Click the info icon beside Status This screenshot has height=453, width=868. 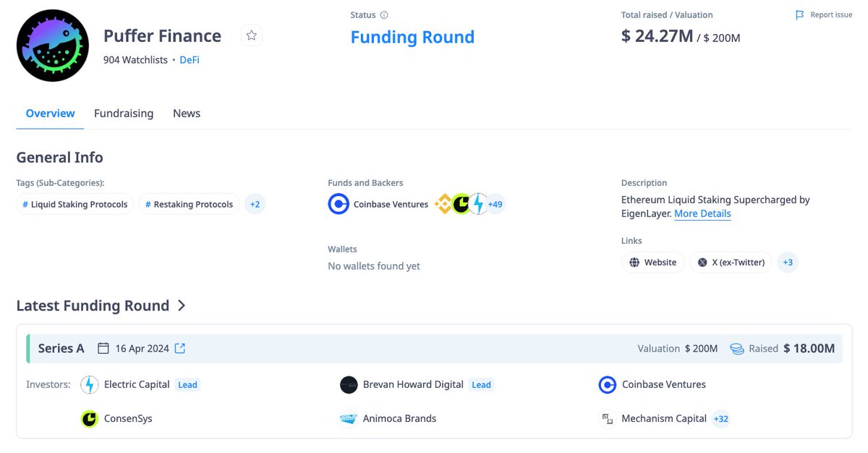[x=384, y=15]
